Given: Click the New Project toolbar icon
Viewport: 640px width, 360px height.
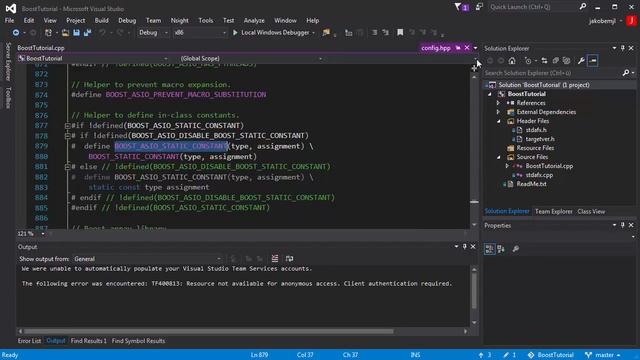Looking at the screenshot, I should click(x=48, y=33).
